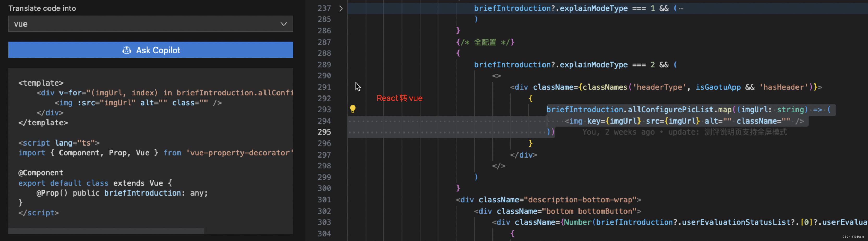Click line number 301 in gutter
This screenshot has width=868, height=241.
[x=324, y=200]
